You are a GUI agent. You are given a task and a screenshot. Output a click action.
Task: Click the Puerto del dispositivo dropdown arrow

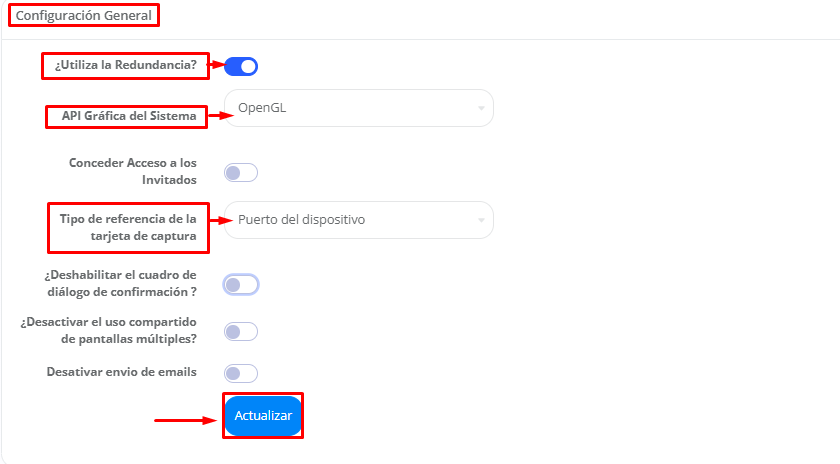481,220
